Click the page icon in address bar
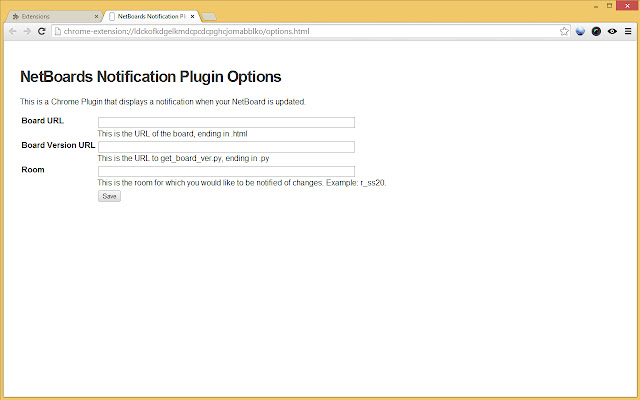 tap(58, 31)
